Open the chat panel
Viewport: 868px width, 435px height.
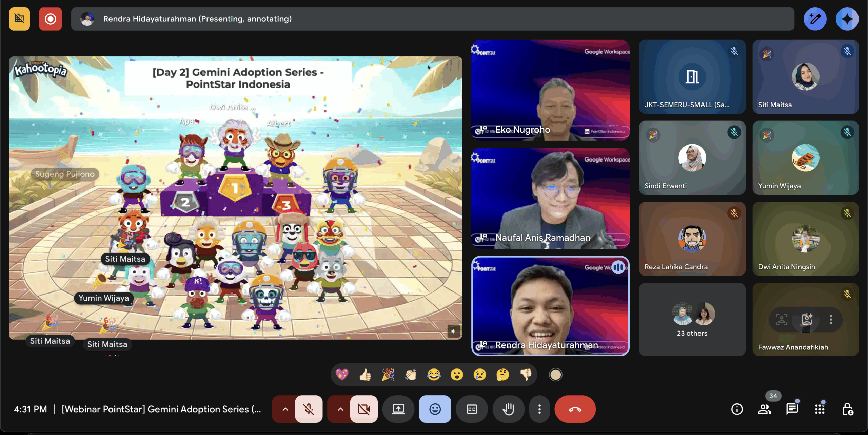pyautogui.click(x=792, y=409)
